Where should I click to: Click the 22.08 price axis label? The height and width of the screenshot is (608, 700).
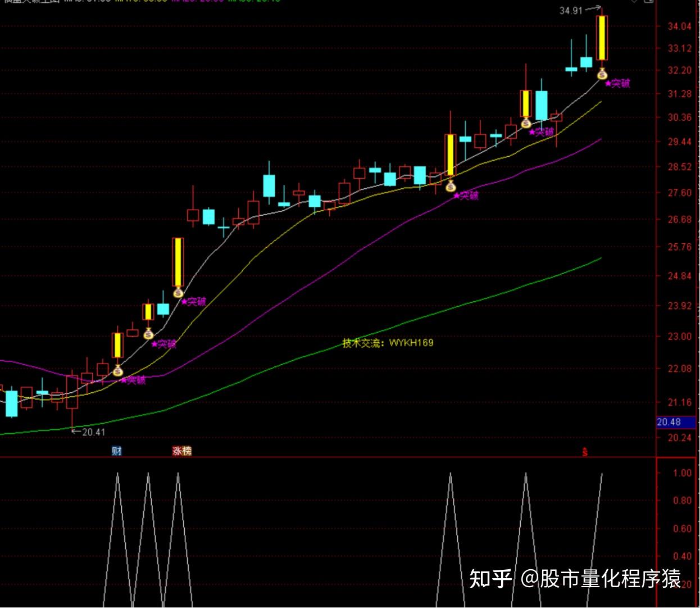tap(679, 369)
